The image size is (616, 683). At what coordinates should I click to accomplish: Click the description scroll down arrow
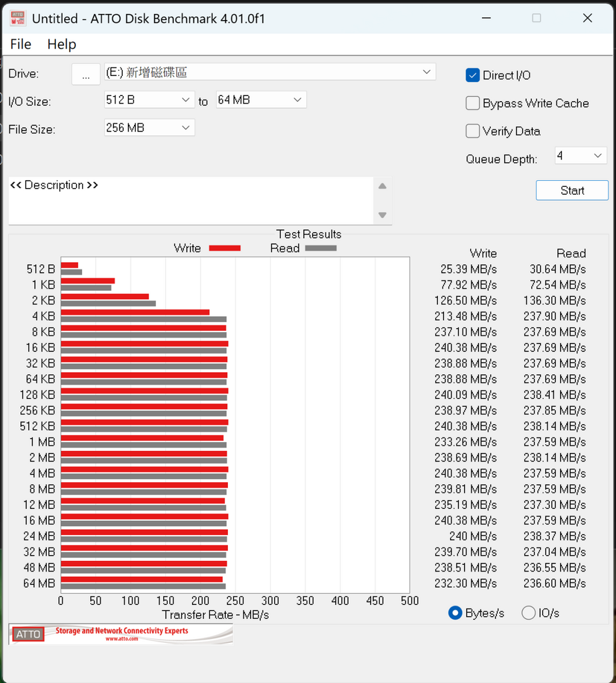[x=382, y=215]
